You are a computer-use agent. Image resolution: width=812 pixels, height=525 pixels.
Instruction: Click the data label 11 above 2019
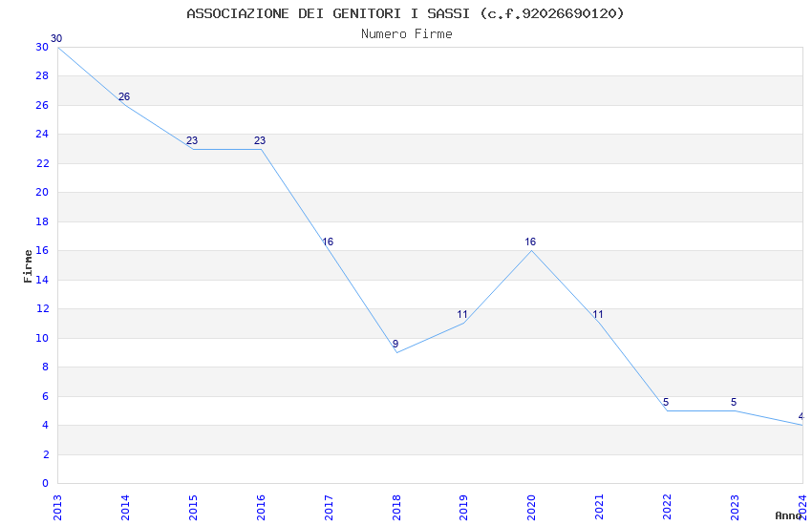click(462, 314)
